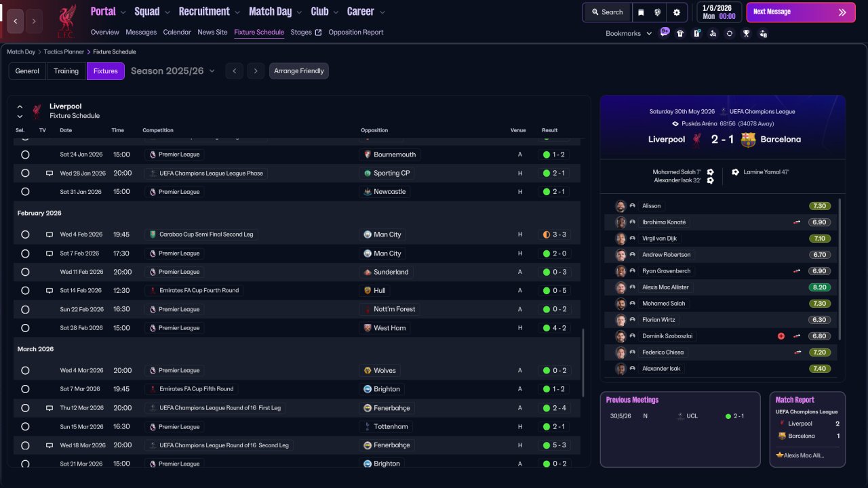This screenshot has height=488, width=868.
Task: Switch to the Training tab
Action: click(66, 71)
